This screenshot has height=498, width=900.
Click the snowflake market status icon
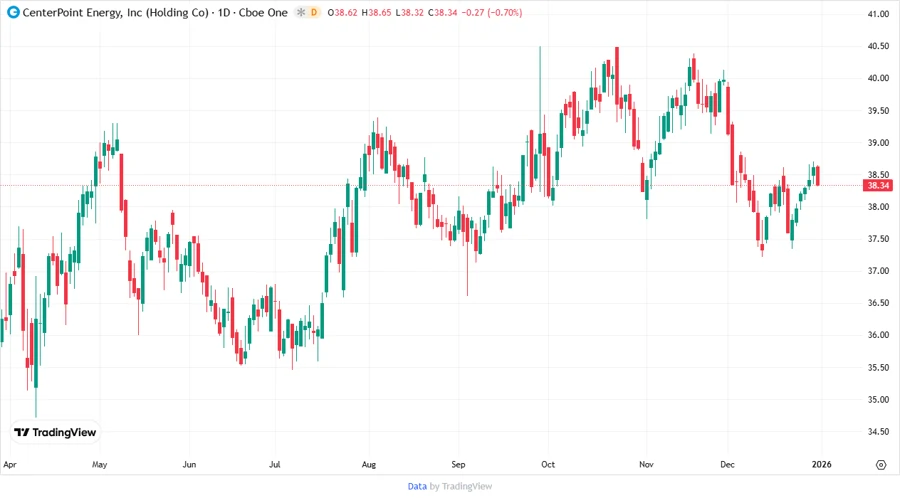coord(301,12)
